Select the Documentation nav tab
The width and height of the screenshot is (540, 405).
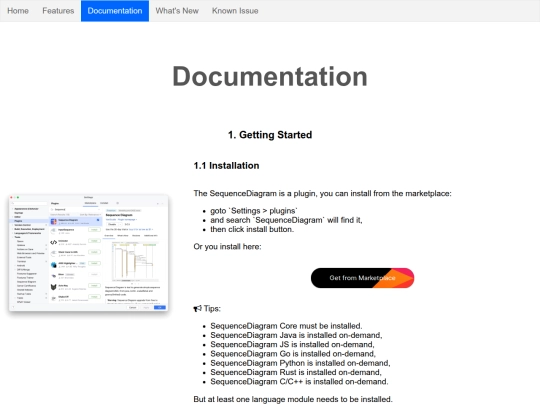(115, 11)
